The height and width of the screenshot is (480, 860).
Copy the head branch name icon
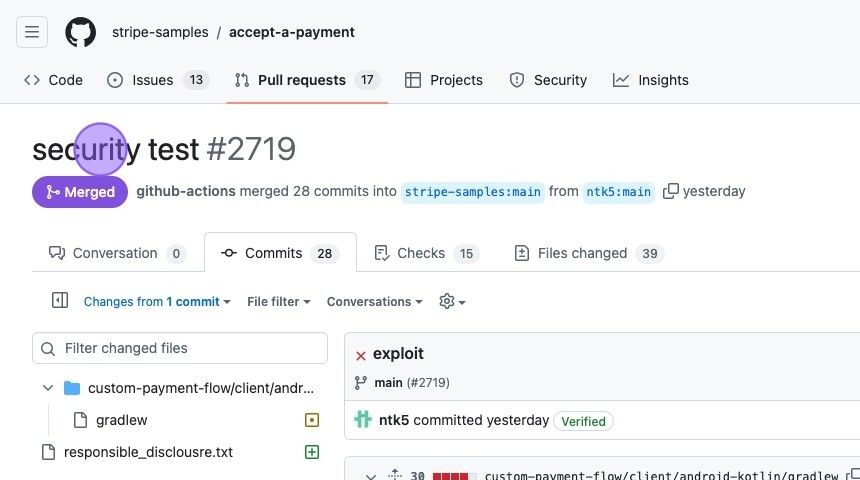pos(670,191)
